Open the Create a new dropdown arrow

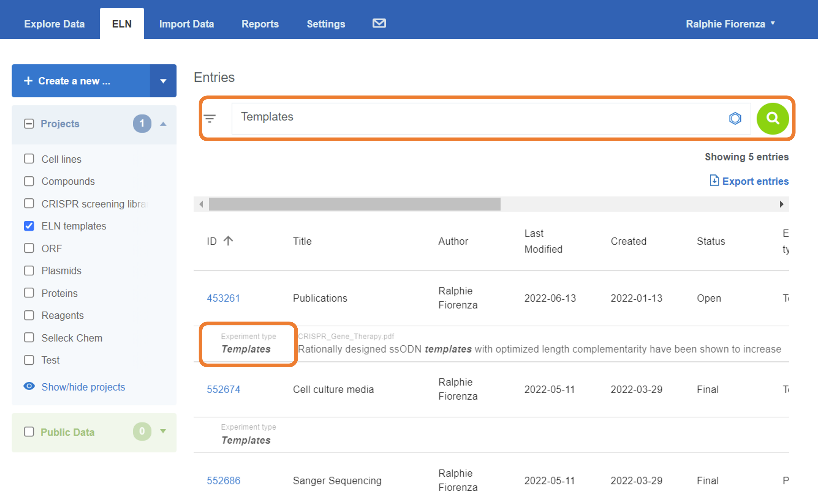pos(163,81)
